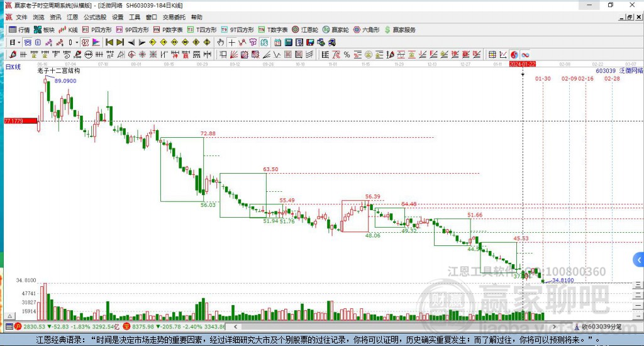
Task: Expand volume pane with the up triangle
Action: 10,316
